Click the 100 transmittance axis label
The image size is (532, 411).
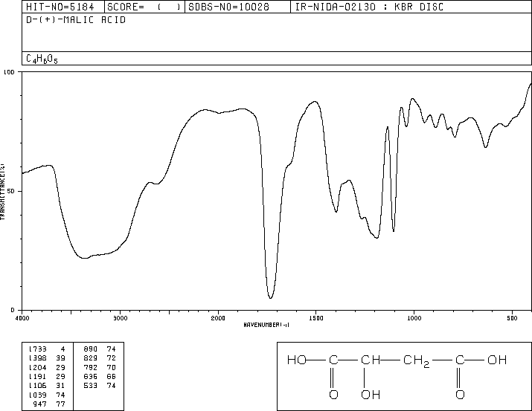coord(9,72)
